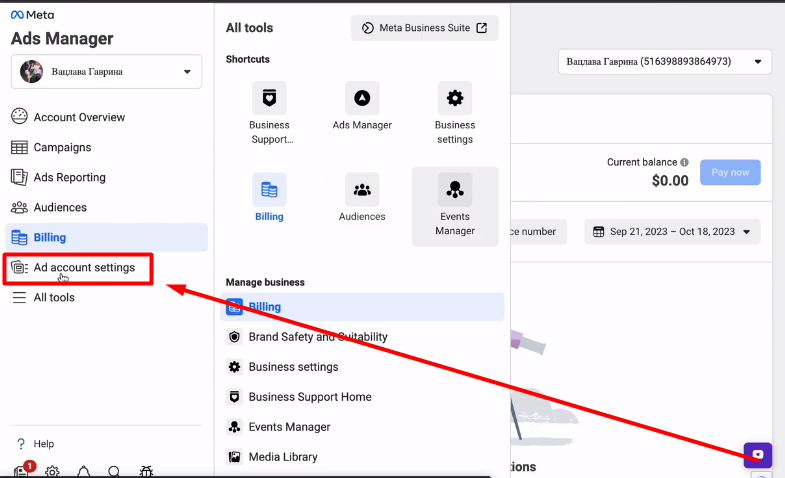Image resolution: width=785 pixels, height=478 pixels.
Task: Open Business Support shortcut icon
Action: tap(269, 99)
